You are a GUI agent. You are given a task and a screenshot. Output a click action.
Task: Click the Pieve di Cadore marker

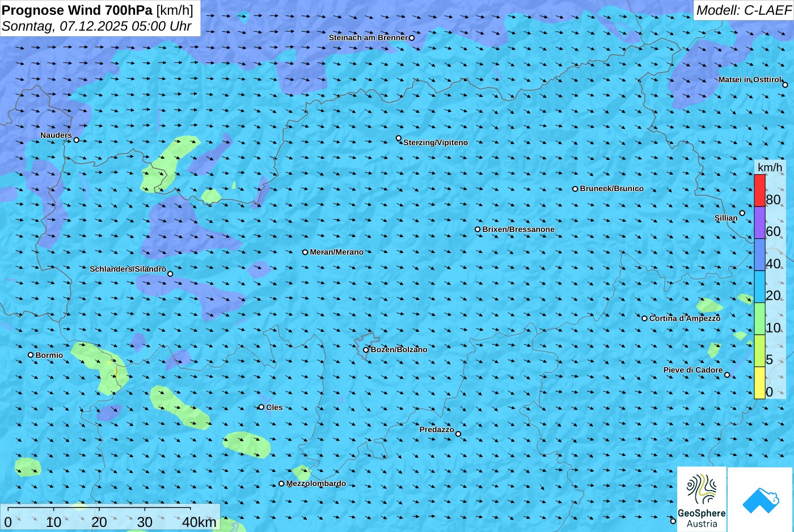pyautogui.click(x=728, y=375)
